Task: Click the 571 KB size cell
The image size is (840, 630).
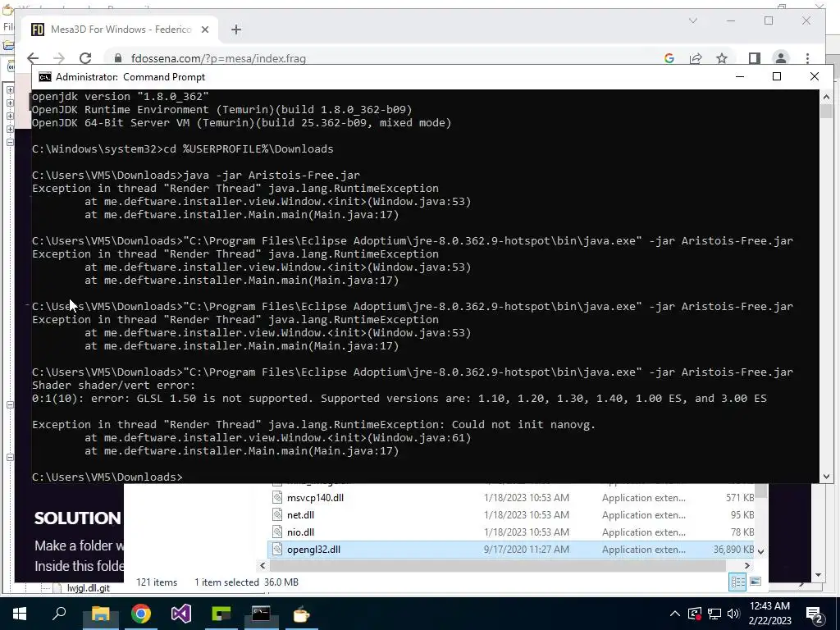Action: point(740,498)
